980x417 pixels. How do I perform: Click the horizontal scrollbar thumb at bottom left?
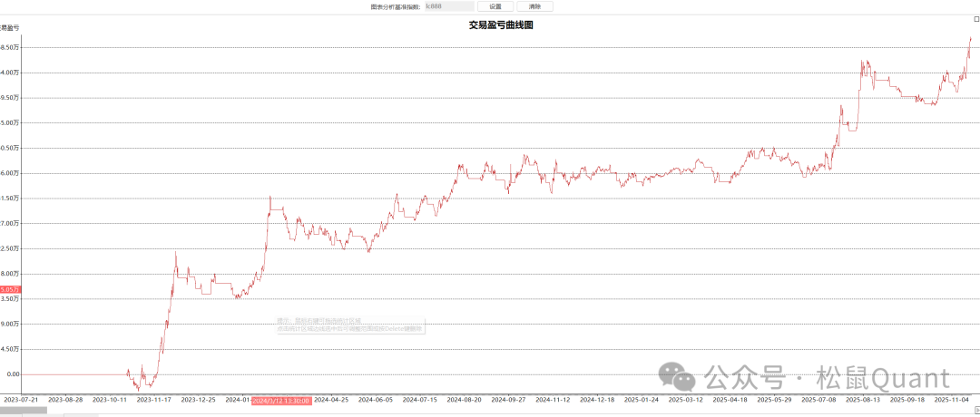tap(24, 411)
